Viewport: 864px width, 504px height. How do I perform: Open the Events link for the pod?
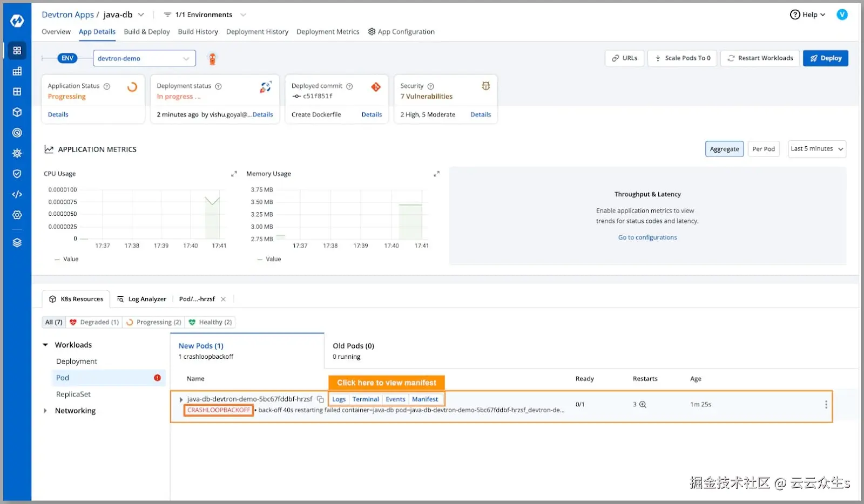tap(395, 399)
